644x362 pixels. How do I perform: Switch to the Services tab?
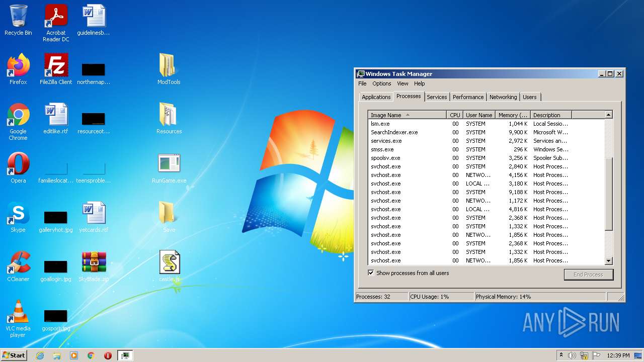pos(437,97)
